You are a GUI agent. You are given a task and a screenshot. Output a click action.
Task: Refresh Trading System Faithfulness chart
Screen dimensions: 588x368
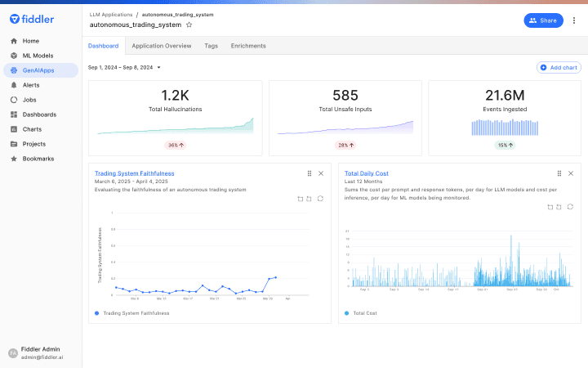coord(320,199)
